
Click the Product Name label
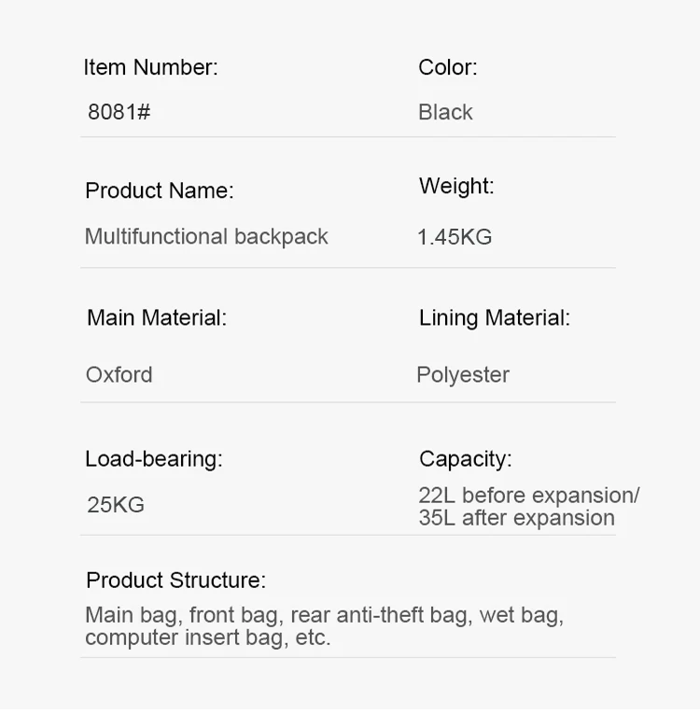coord(160,190)
